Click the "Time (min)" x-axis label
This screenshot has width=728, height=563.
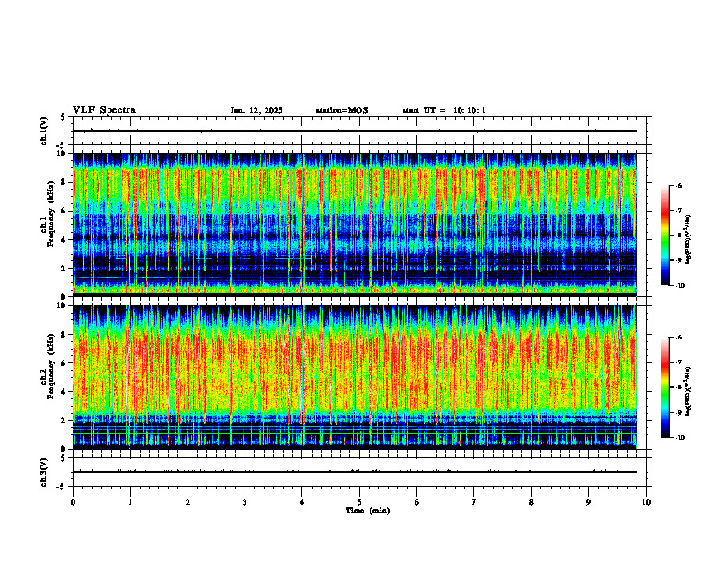(x=368, y=511)
